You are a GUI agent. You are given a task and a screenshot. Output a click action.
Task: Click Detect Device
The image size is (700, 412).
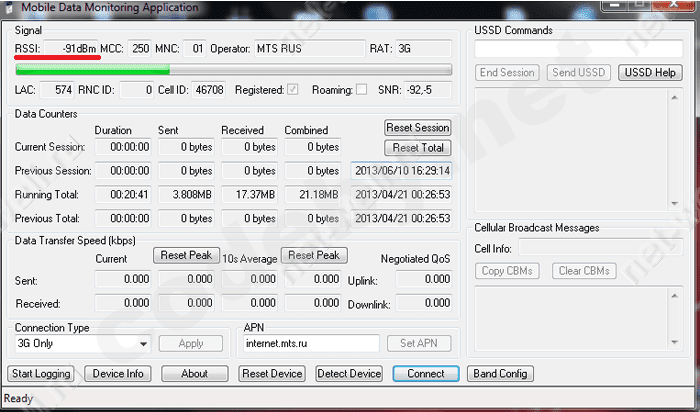[349, 374]
